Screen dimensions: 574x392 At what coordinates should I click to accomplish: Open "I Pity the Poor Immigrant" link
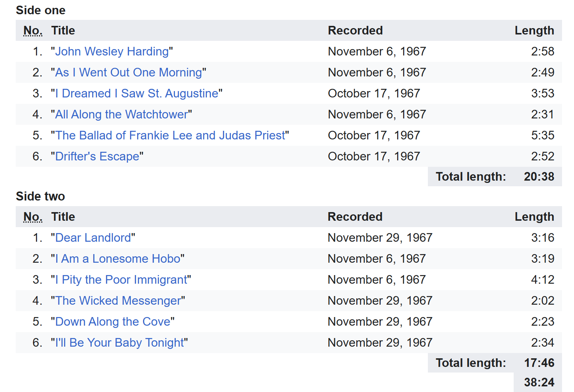pos(121,280)
